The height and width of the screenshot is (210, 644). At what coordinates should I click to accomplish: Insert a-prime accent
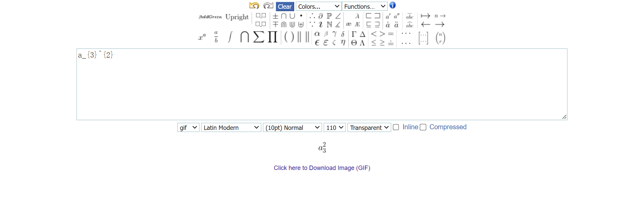point(388,16)
